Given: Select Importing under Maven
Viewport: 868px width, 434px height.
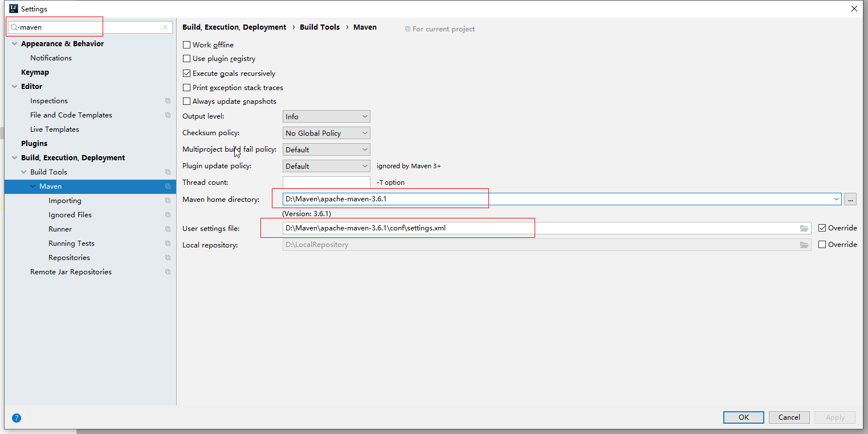Looking at the screenshot, I should click(64, 201).
